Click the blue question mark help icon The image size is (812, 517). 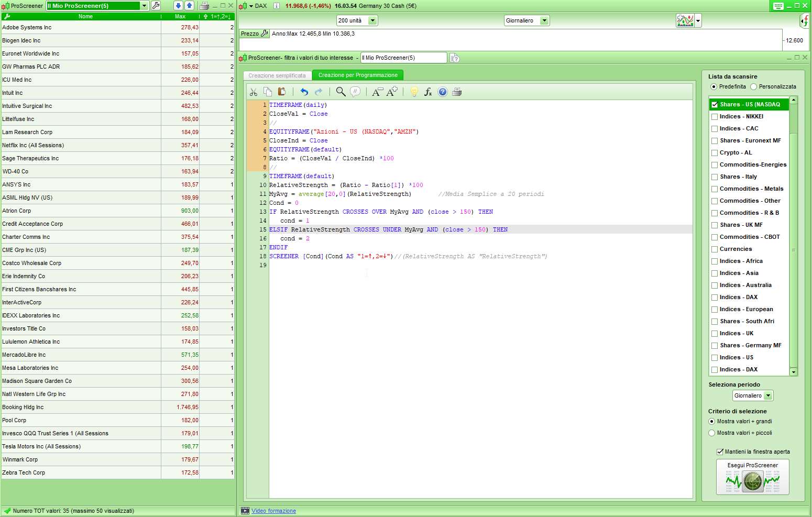[x=443, y=92]
